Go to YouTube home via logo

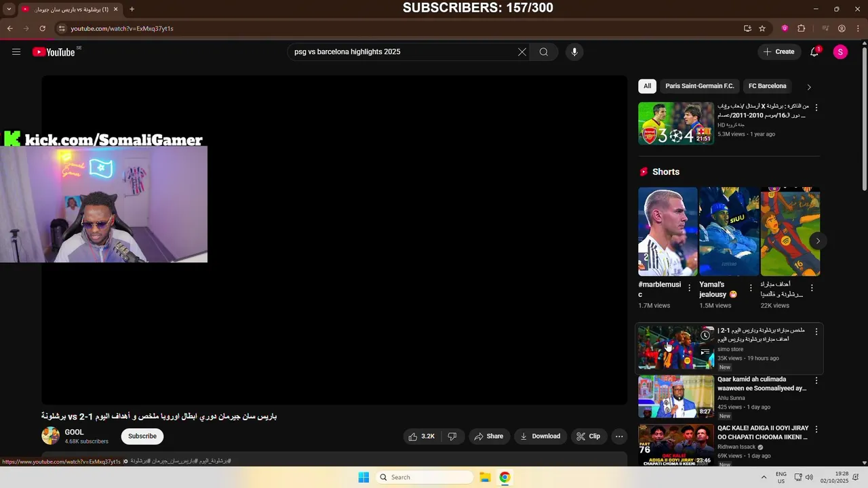point(54,52)
